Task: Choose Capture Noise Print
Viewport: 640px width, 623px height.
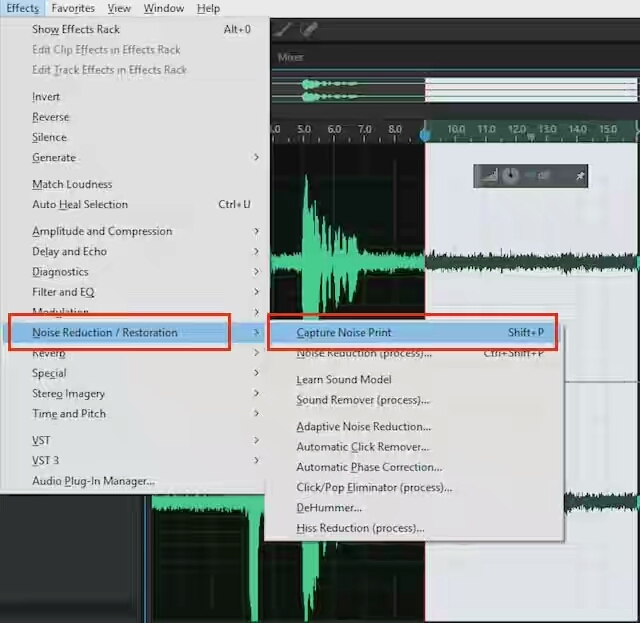Action: (413, 332)
